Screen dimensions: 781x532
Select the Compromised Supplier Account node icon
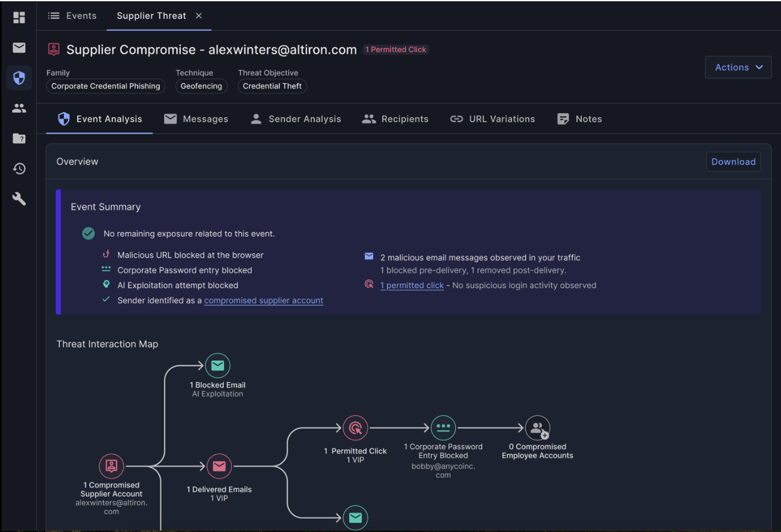[112, 466]
